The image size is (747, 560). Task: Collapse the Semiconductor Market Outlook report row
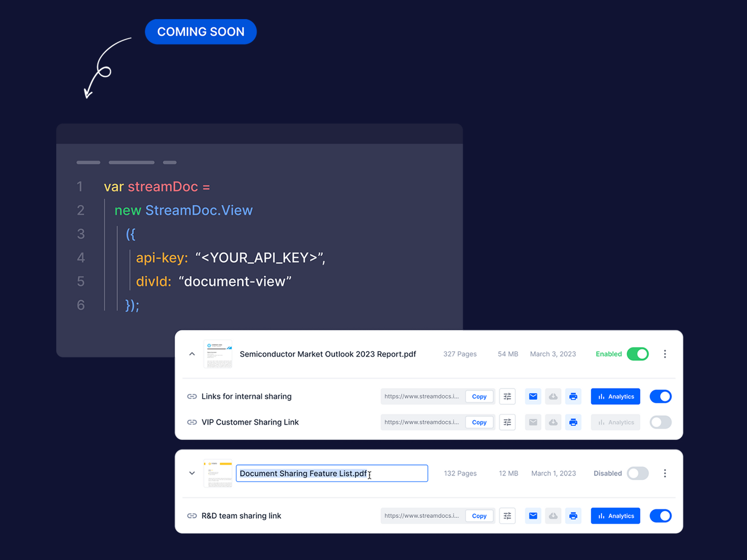[x=191, y=354]
